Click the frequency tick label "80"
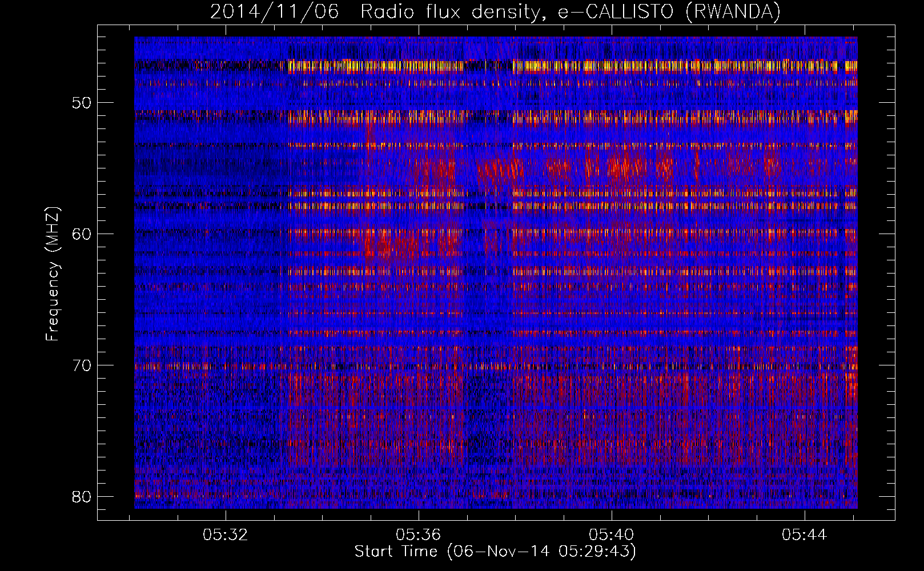Screen dimensions: 924x571 (x=82, y=497)
